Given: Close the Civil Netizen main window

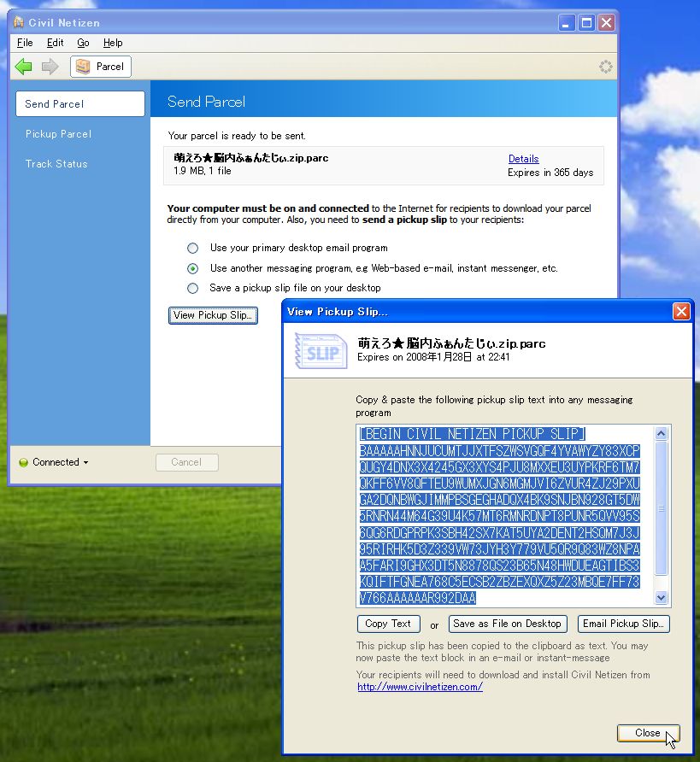Looking at the screenshot, I should (607, 23).
